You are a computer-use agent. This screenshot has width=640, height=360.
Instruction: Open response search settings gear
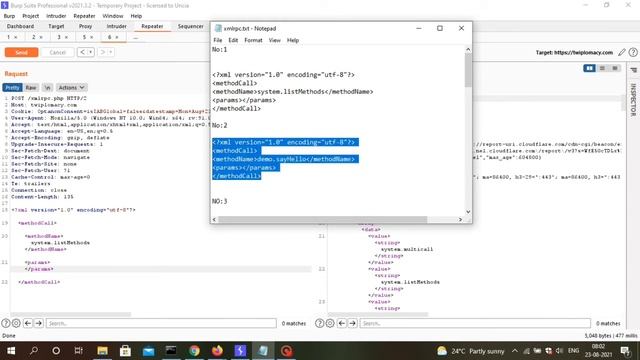tap(330, 323)
